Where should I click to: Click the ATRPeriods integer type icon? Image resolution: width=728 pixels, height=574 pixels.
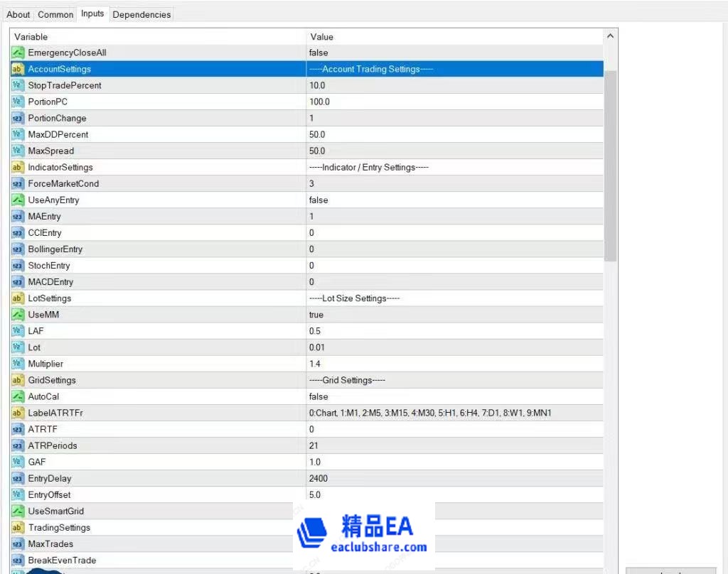[18, 445]
